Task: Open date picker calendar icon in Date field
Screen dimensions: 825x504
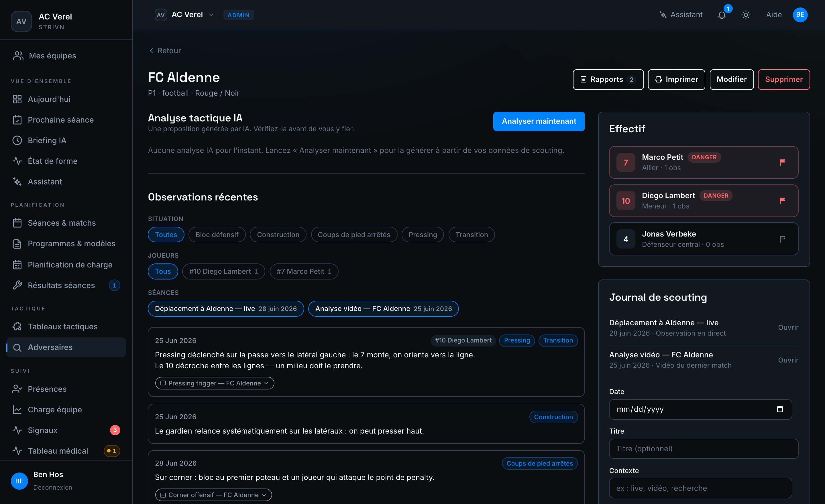Action: pos(780,409)
